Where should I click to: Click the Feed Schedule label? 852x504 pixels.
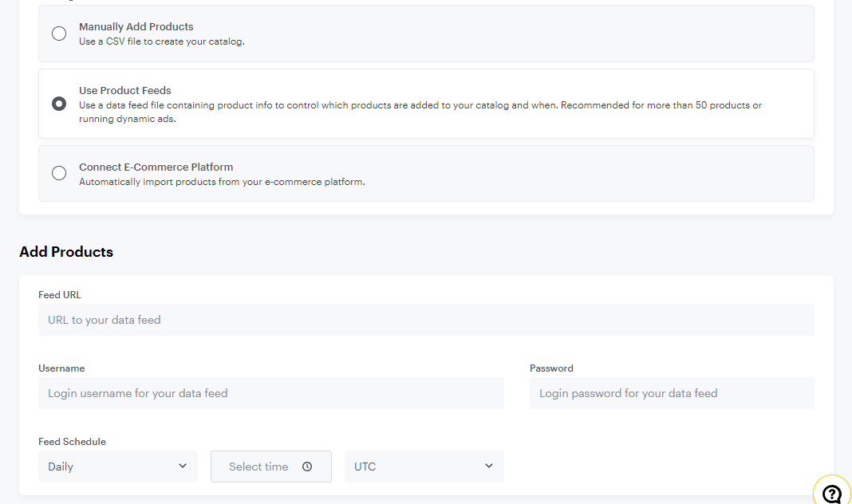click(x=72, y=441)
